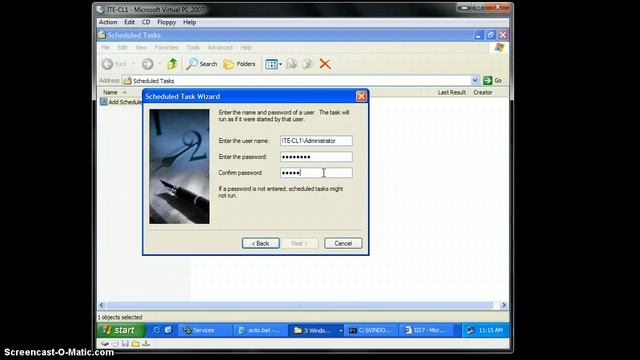
Task: Click the Show Desktop quick launch icon
Action: [168, 330]
